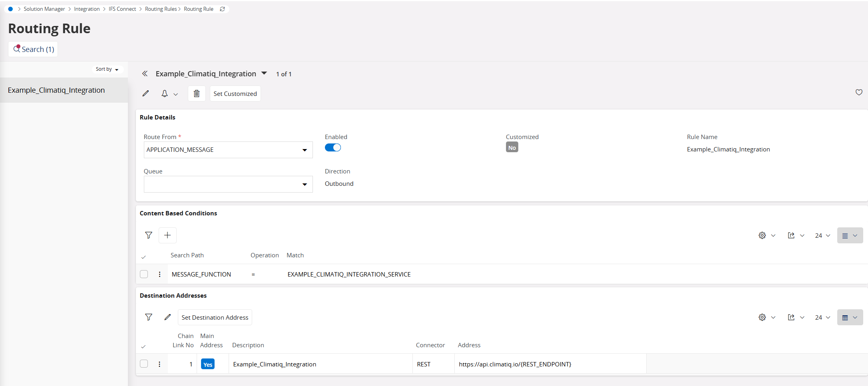This screenshot has width=868, height=386.
Task: Open the page size 24 dropdown
Action: click(822, 235)
